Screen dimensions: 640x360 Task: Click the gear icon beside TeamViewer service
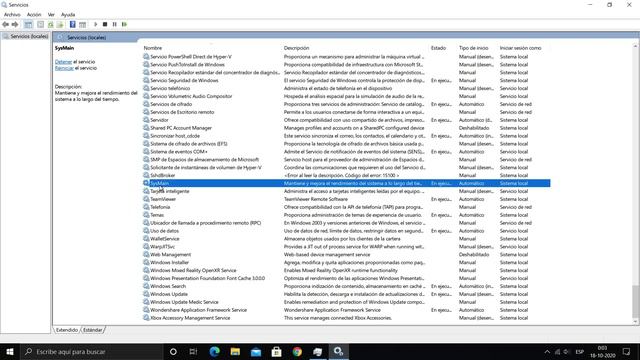[x=146, y=199]
